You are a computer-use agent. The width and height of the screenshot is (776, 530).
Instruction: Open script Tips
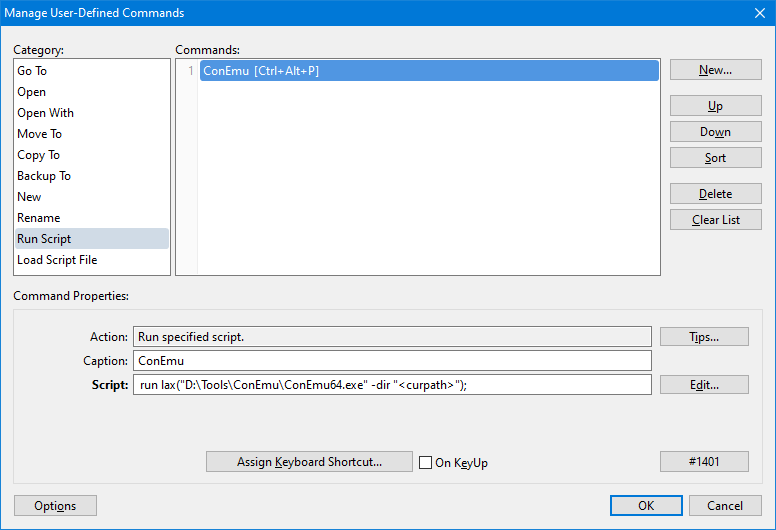704,337
